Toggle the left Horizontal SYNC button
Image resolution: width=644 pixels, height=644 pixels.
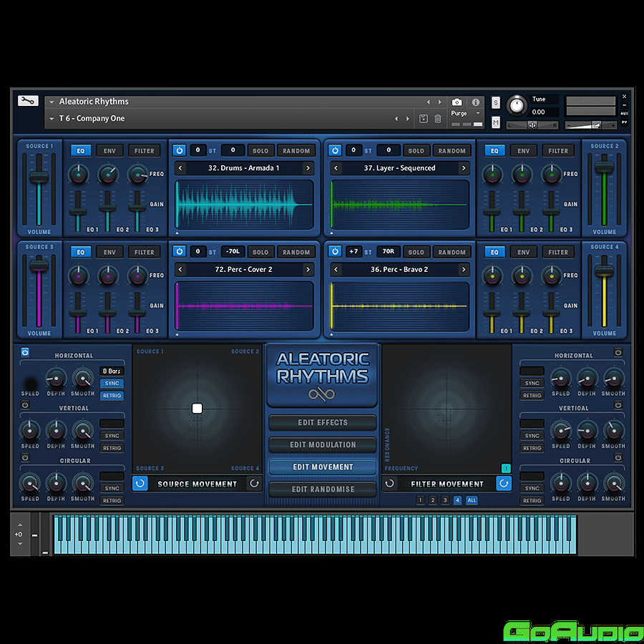[x=112, y=384]
